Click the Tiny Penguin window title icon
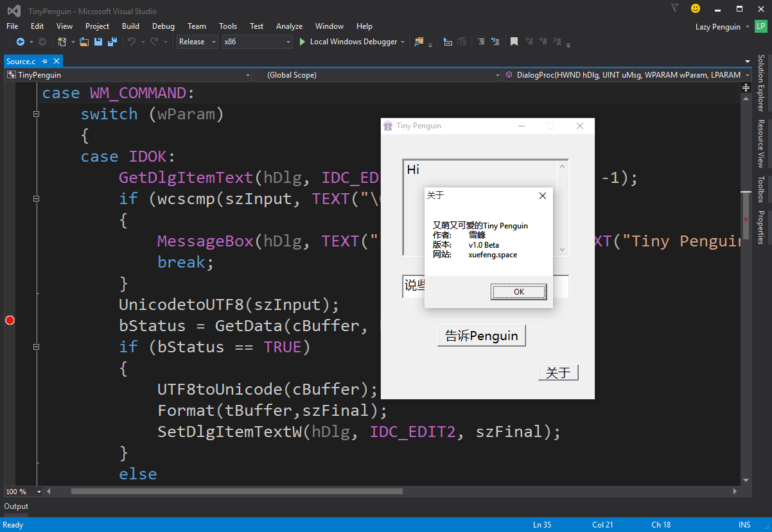Image resolution: width=772 pixels, height=532 pixels. click(388, 126)
